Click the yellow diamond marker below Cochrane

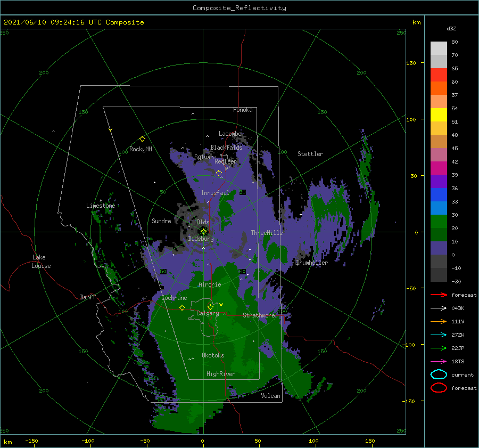(x=183, y=307)
